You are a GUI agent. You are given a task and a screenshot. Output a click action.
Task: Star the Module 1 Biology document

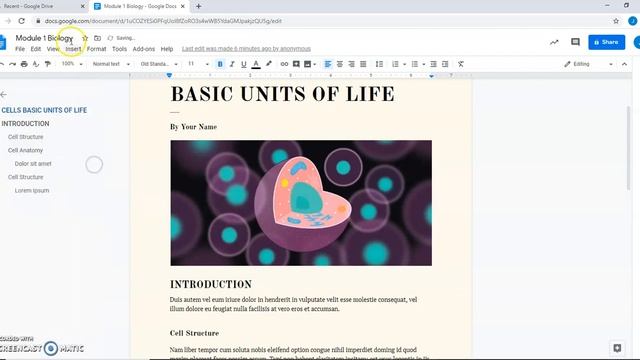(x=85, y=38)
